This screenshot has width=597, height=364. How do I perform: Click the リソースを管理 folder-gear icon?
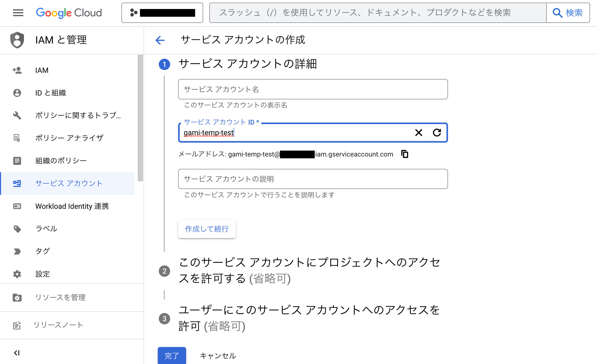[17, 298]
